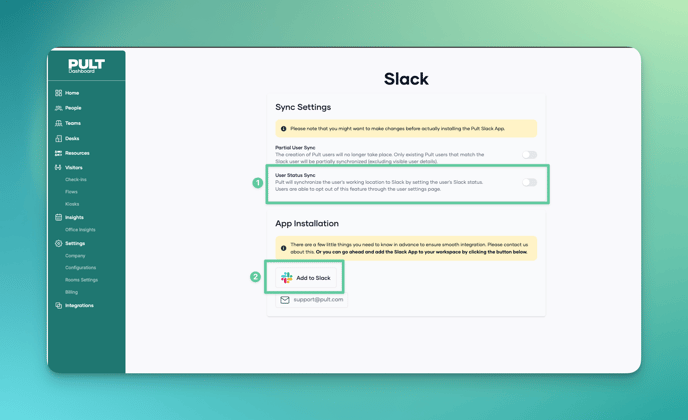Open Home in the sidebar
The height and width of the screenshot is (420, 688).
coord(72,93)
